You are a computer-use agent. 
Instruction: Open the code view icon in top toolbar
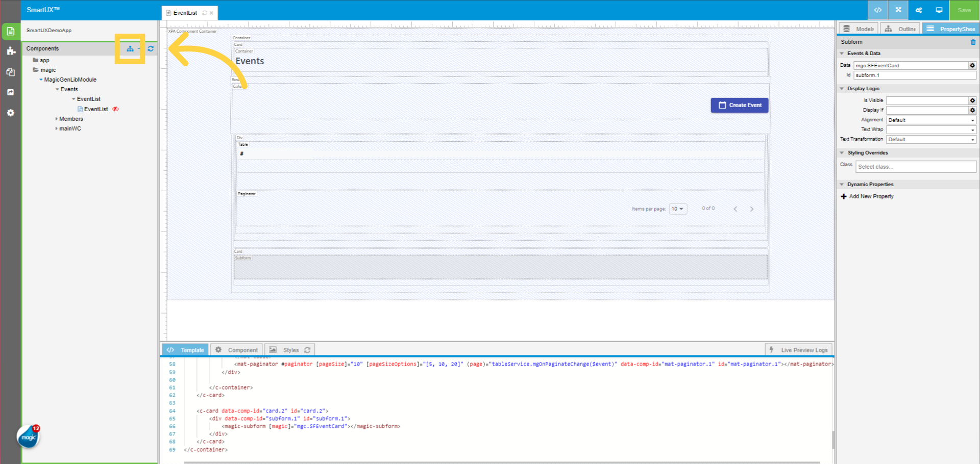[x=877, y=10]
